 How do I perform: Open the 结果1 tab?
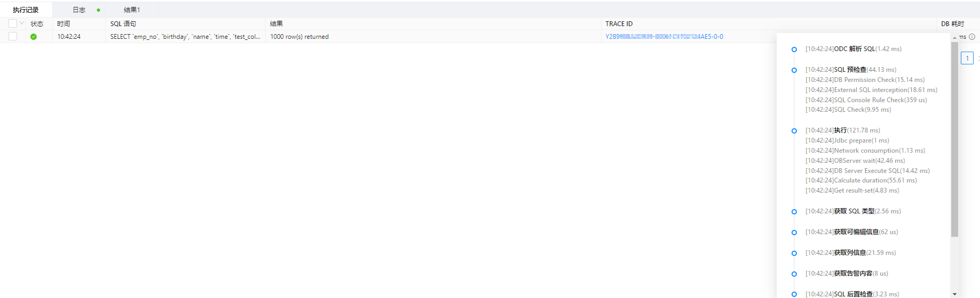[x=131, y=10]
